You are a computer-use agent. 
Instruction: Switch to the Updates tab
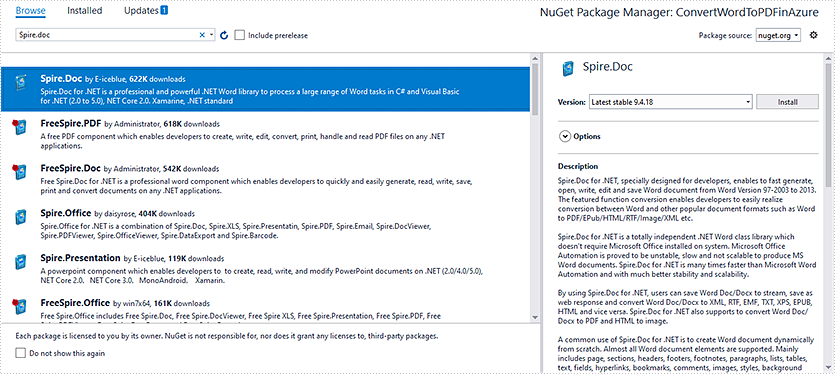(x=141, y=11)
